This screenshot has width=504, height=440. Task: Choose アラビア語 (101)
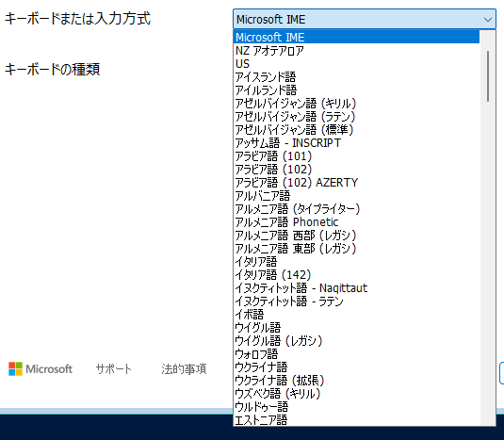click(x=356, y=155)
